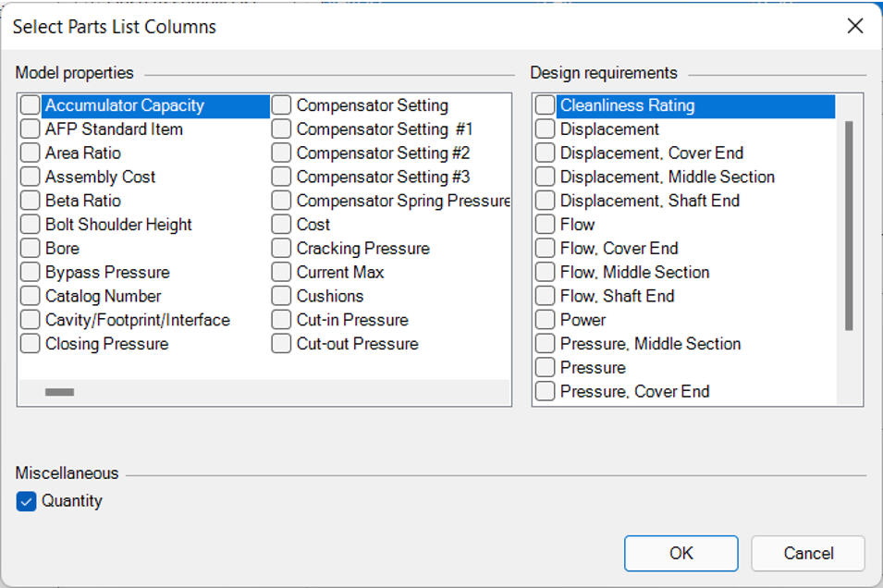Screen dimensions: 883x588
Task: Check the Catalog Number box
Action: pos(31,296)
